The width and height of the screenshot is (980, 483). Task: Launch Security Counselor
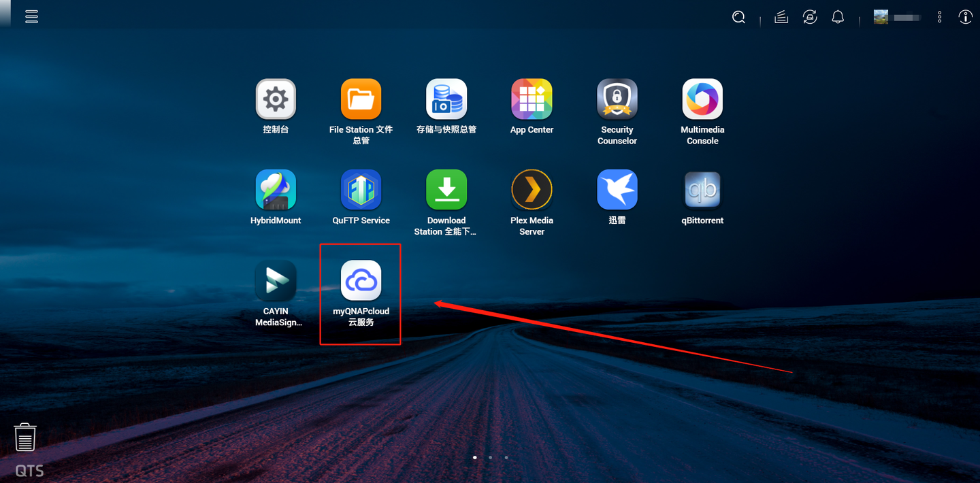(617, 99)
